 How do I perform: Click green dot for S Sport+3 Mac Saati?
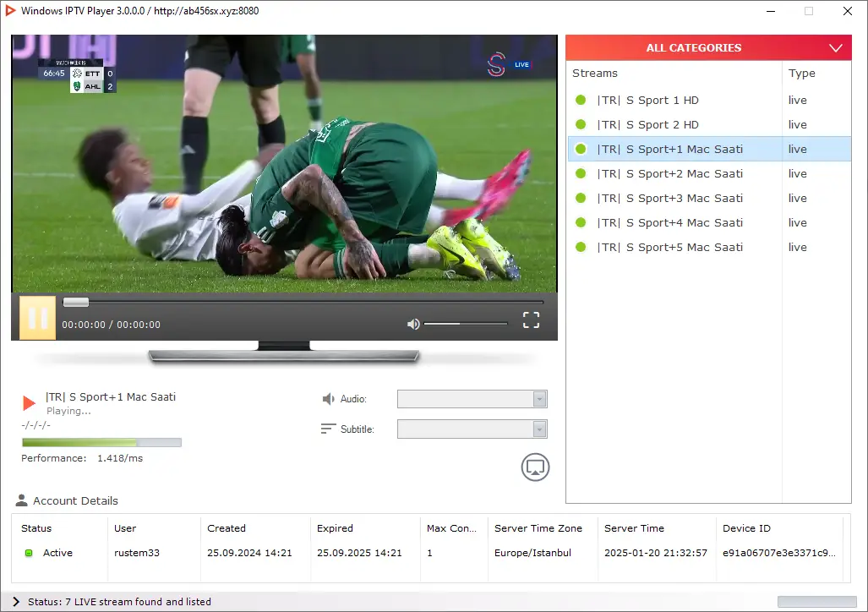coord(581,198)
